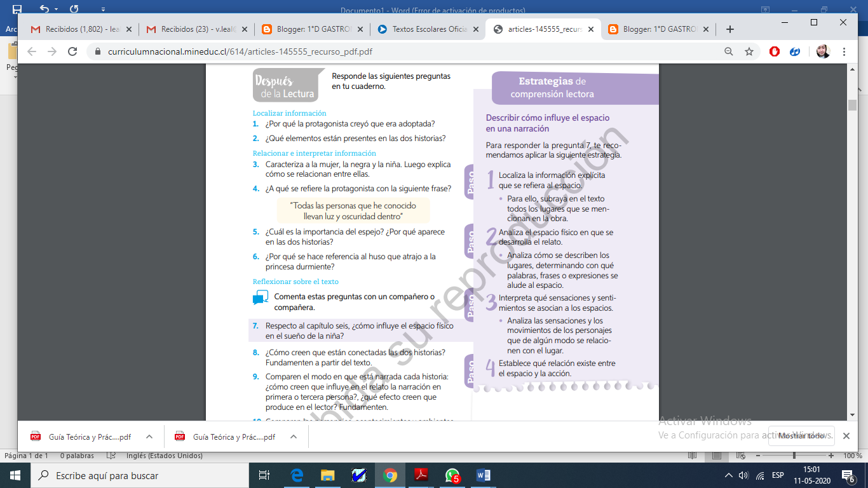Click 'Inglés (Estados Unidos)' language indicator
Viewport: 868px width, 488px height.
(165, 456)
